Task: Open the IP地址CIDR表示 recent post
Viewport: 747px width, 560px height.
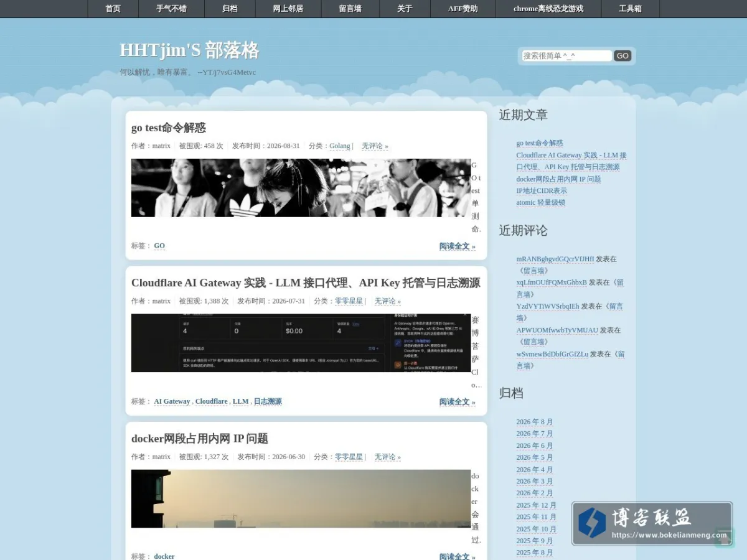Action: 542,191
